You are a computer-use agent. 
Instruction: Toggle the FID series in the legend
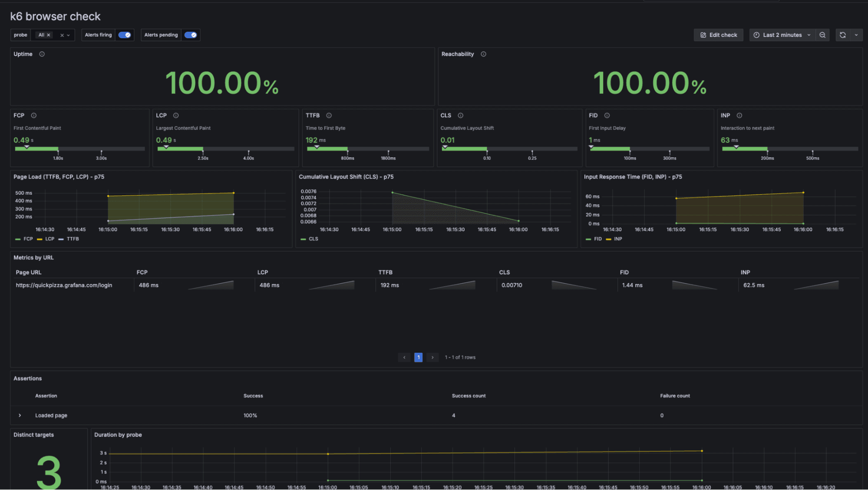[x=597, y=238]
